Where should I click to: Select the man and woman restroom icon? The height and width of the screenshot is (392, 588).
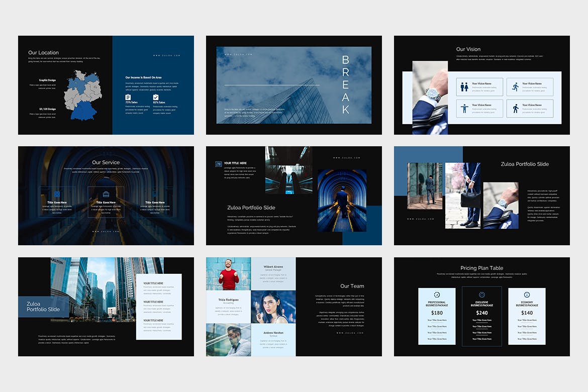coord(464,87)
